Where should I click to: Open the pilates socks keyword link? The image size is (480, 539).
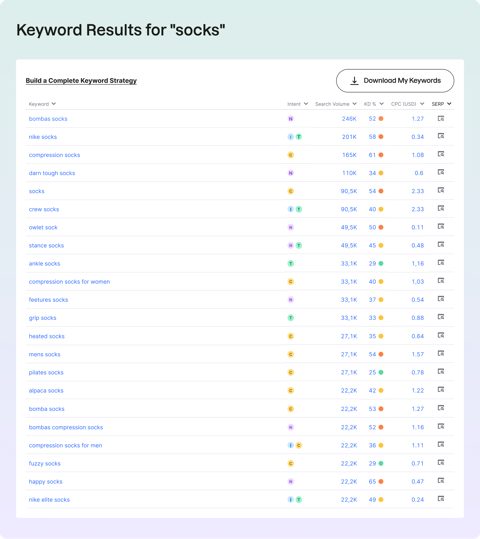pos(46,372)
